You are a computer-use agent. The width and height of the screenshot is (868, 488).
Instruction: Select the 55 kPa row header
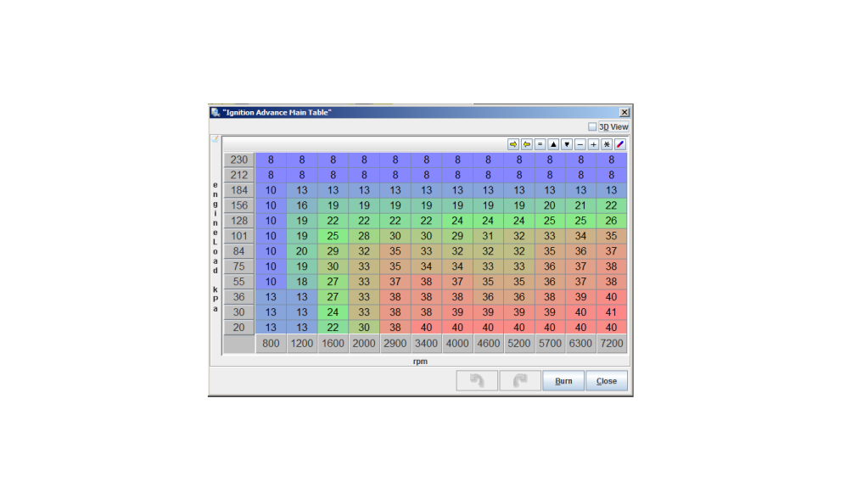(239, 282)
